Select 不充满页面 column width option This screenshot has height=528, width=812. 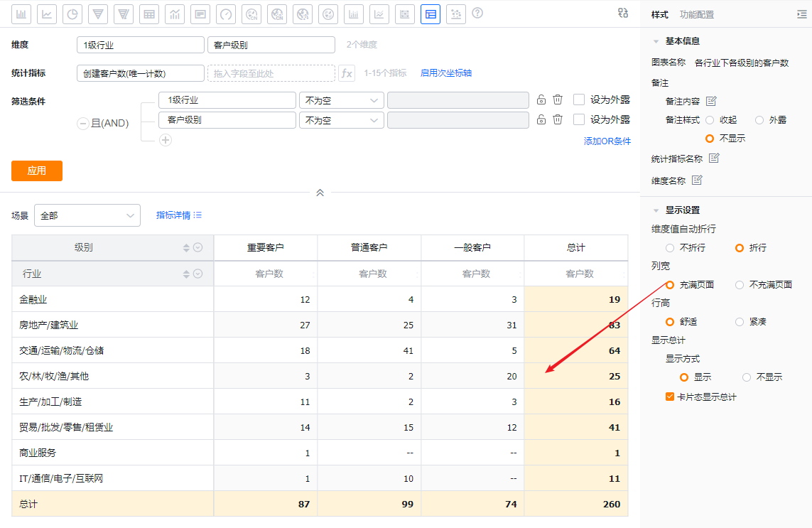click(x=740, y=285)
